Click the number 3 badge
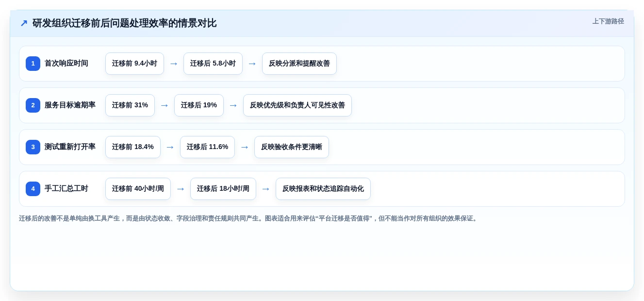Image resolution: width=644 pixels, height=301 pixels. [33, 147]
